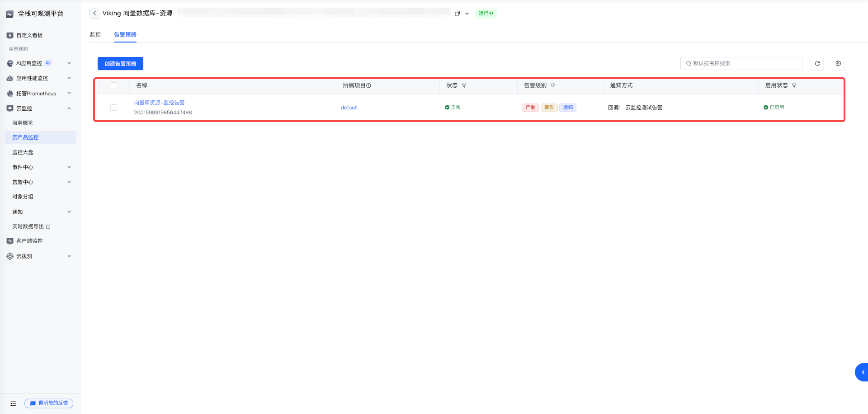The image size is (868, 414).
Task: Expand the 通知 submenu chevron
Action: pyautogui.click(x=69, y=212)
